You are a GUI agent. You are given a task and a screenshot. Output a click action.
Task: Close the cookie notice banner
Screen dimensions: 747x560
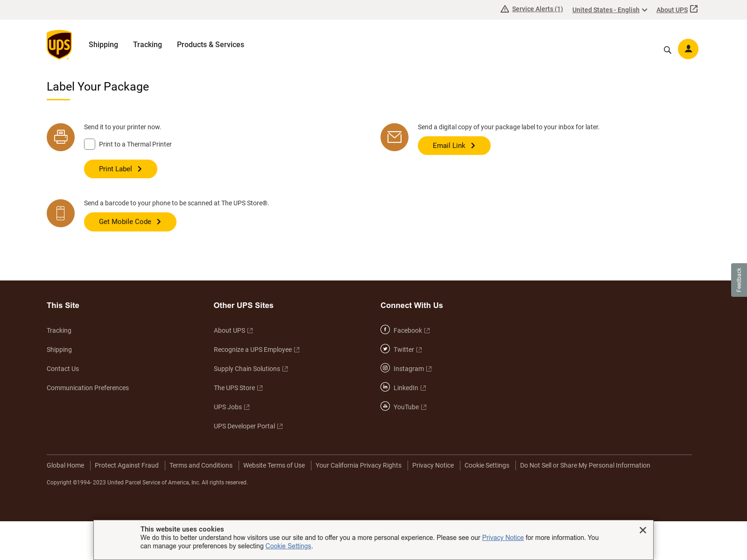point(643,530)
